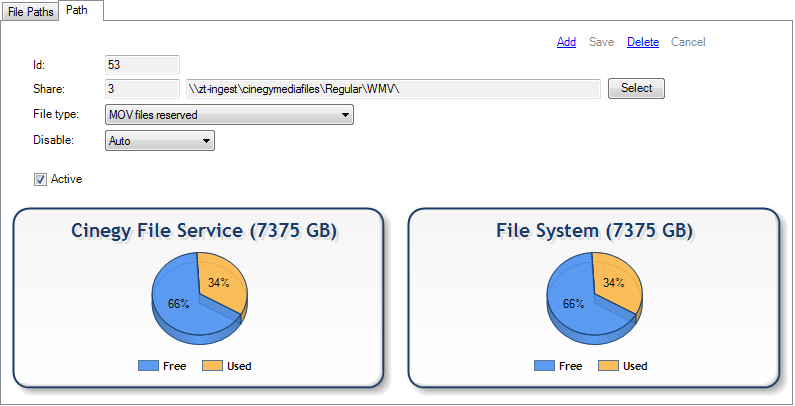
Task: Click the Disable: label
Action: point(53,140)
